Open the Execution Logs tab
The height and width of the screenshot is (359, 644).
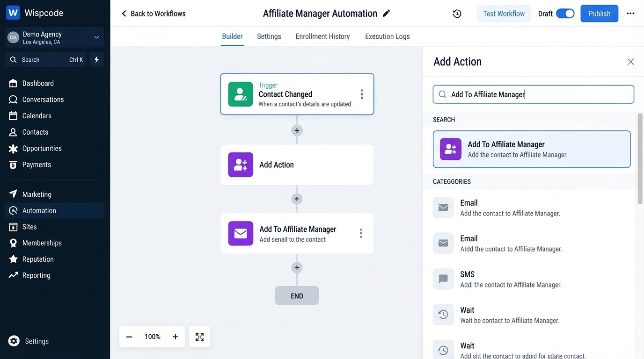(387, 36)
